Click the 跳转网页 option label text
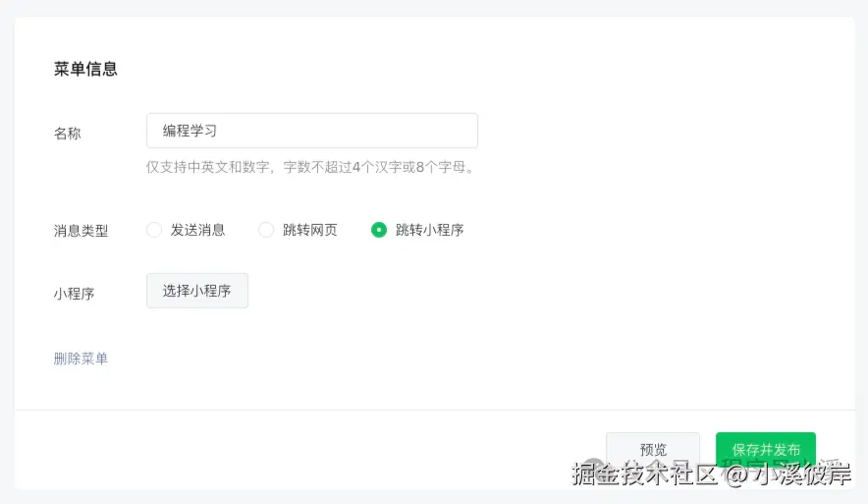Viewport: 868px width, 504px height. point(310,230)
